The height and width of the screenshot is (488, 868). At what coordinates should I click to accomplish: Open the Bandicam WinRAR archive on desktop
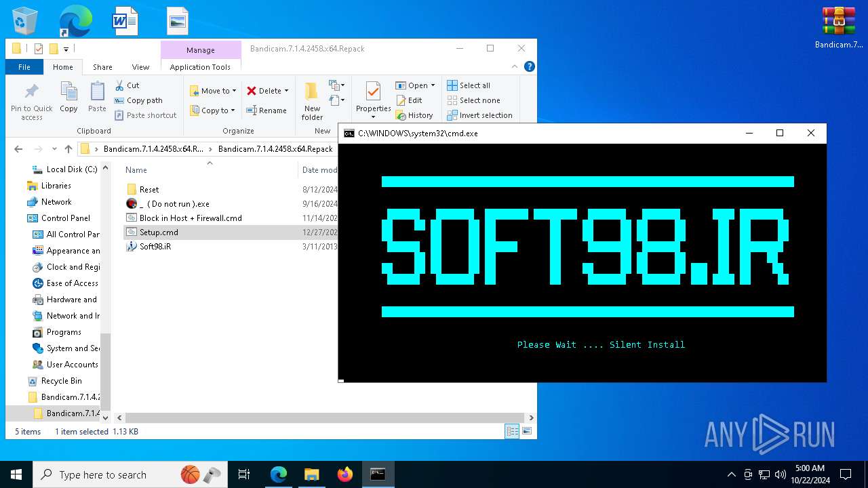(x=839, y=27)
